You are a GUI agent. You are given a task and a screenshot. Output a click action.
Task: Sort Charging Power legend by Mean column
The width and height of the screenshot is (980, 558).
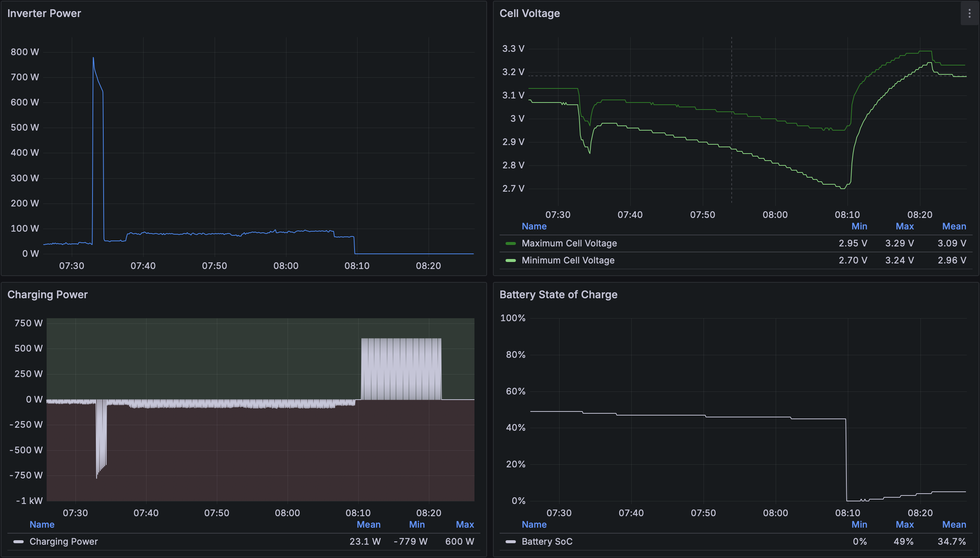tap(368, 525)
